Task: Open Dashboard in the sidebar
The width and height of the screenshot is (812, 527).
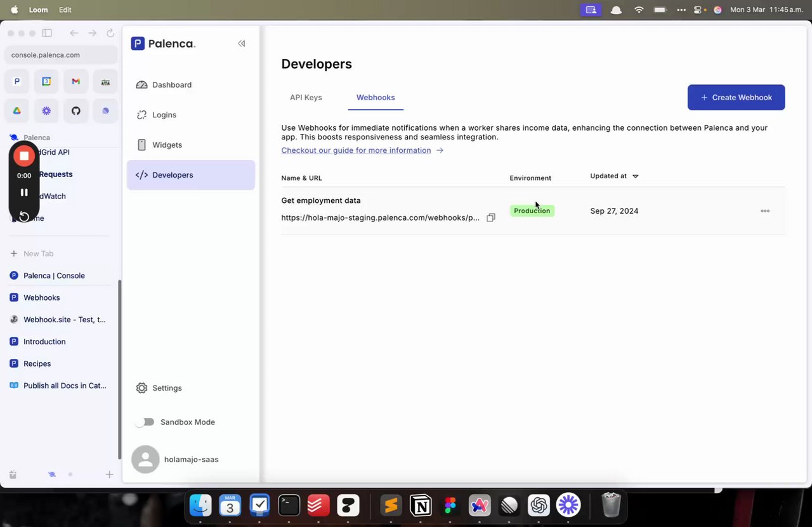Action: click(191, 85)
